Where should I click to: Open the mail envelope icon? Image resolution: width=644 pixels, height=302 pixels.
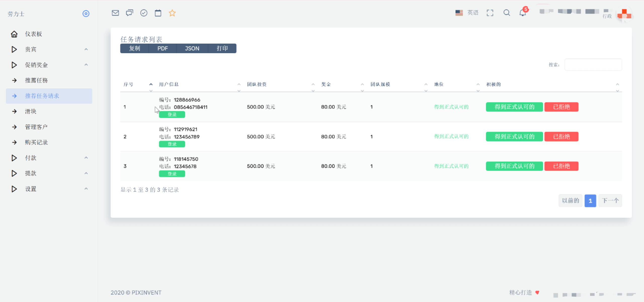click(115, 13)
